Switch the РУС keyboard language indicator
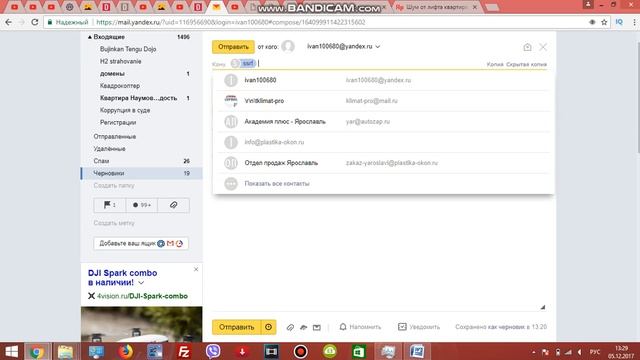The image size is (640, 360). 596,352
